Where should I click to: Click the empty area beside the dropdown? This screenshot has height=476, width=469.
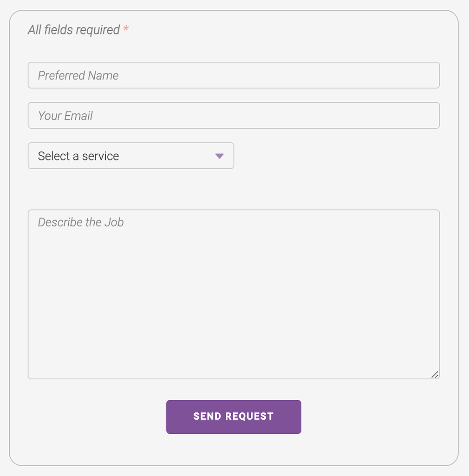point(334,156)
